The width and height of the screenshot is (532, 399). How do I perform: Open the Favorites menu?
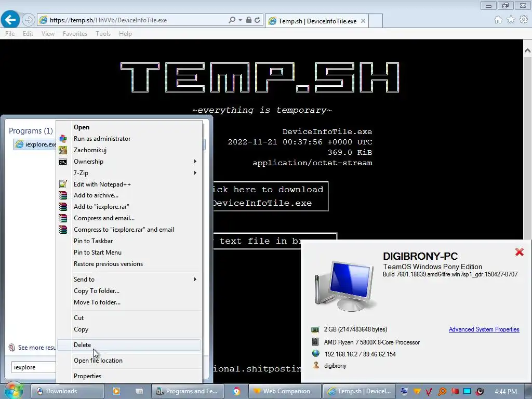coord(75,34)
